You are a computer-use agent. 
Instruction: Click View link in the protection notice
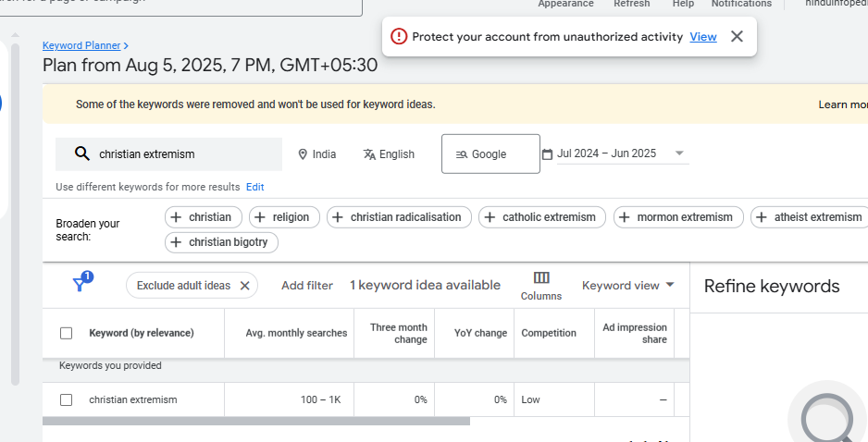703,36
